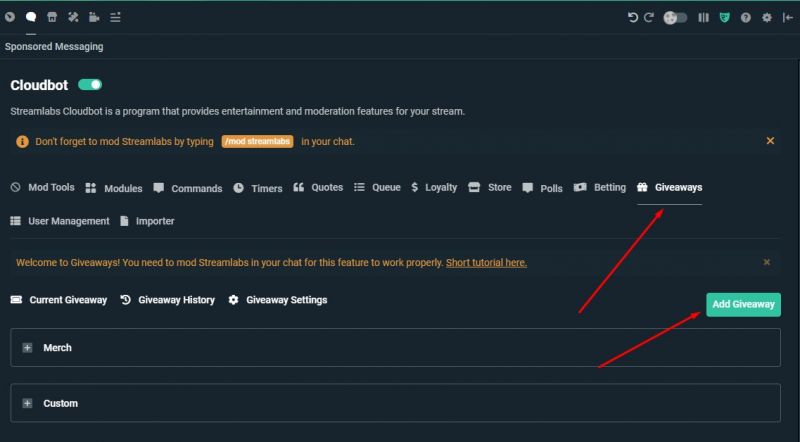The width and height of the screenshot is (800, 442).
Task: Expand the Custom giveaway row
Action: coord(395,403)
